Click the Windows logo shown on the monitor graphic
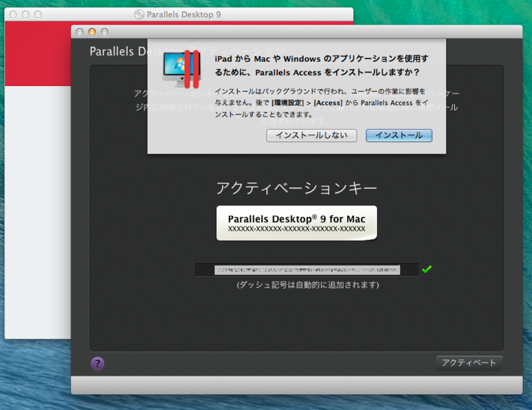 [179, 65]
